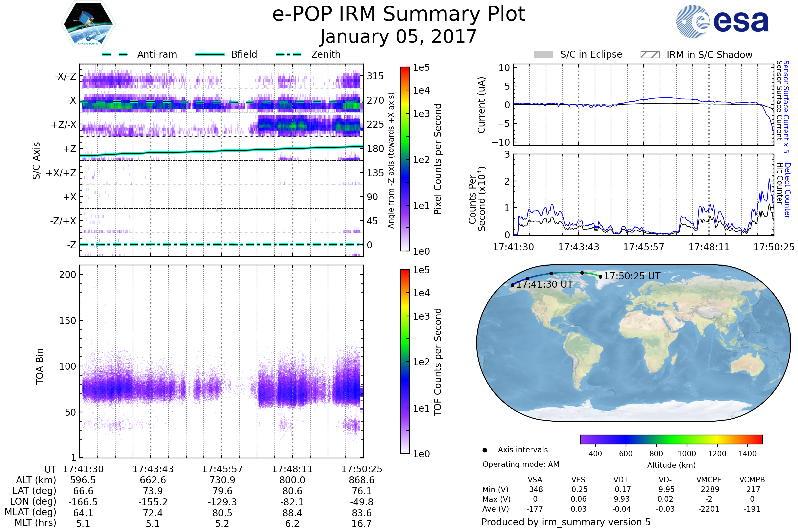Click the Sensor Surface Current x 5 label

(786, 106)
